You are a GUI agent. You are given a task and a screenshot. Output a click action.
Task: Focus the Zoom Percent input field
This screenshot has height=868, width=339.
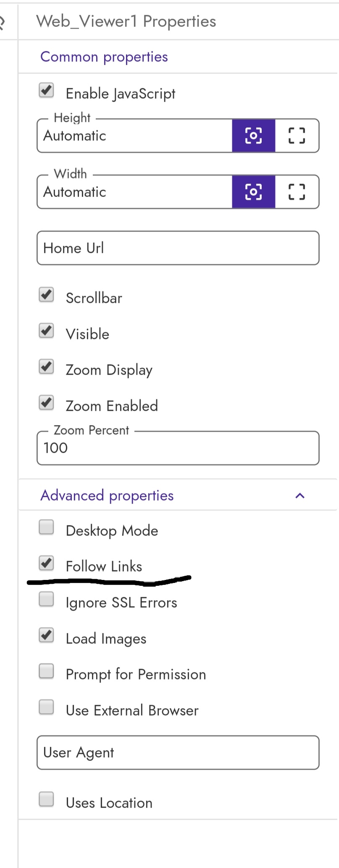click(x=178, y=448)
